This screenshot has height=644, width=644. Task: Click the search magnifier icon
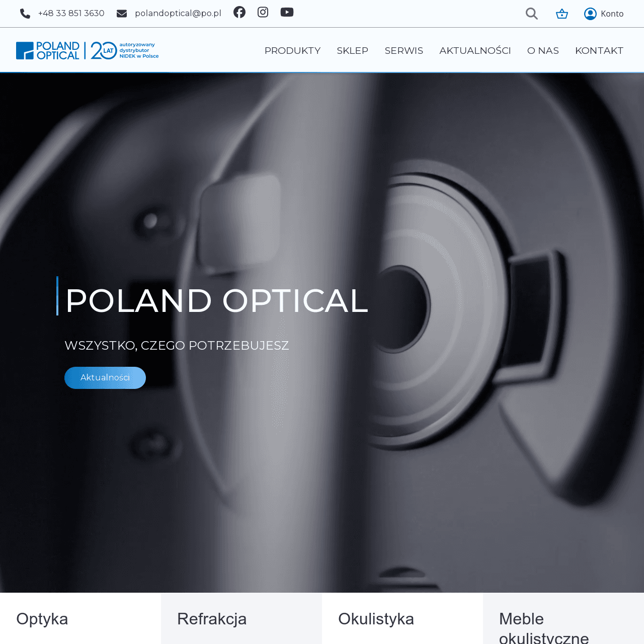[531, 13]
